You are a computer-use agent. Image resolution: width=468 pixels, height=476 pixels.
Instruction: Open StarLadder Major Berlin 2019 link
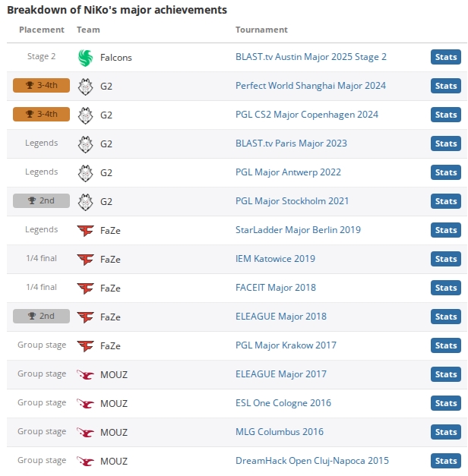(x=298, y=230)
